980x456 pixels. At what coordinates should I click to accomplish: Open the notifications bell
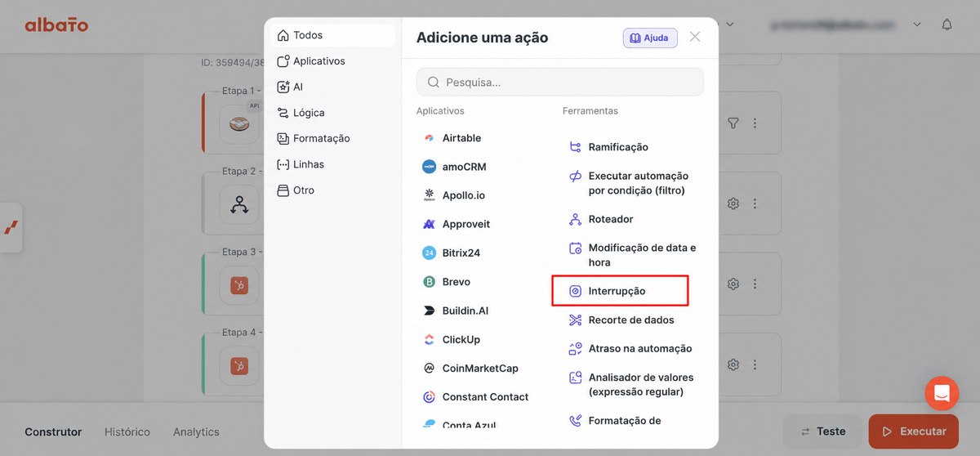click(947, 25)
